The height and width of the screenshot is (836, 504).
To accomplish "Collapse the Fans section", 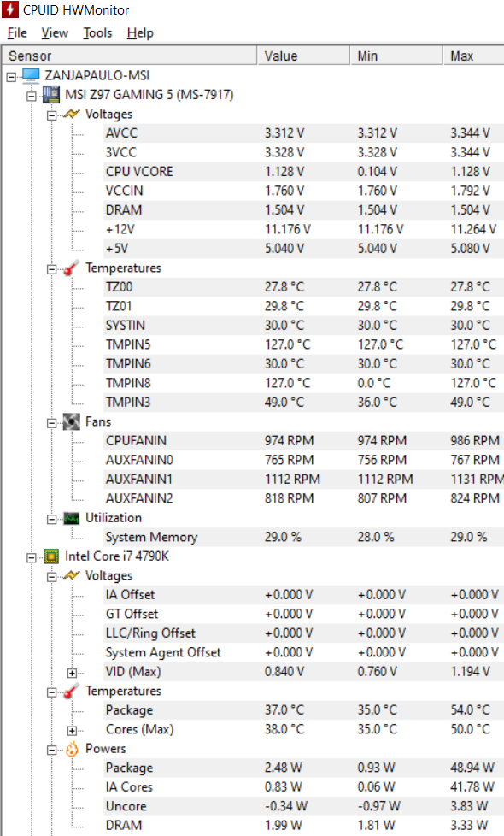I will tap(51, 423).
